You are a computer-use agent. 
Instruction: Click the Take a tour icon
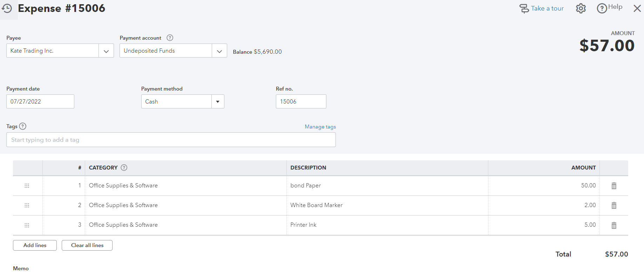pyautogui.click(x=524, y=8)
